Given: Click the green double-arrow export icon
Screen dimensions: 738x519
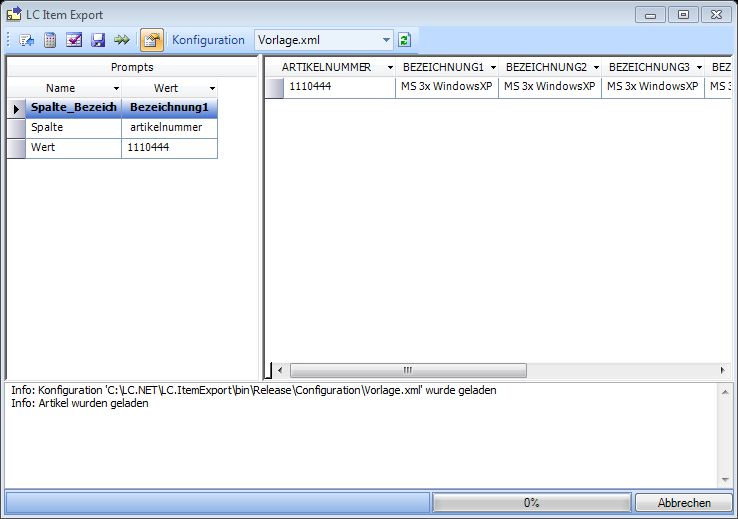Looking at the screenshot, I should click(122, 40).
